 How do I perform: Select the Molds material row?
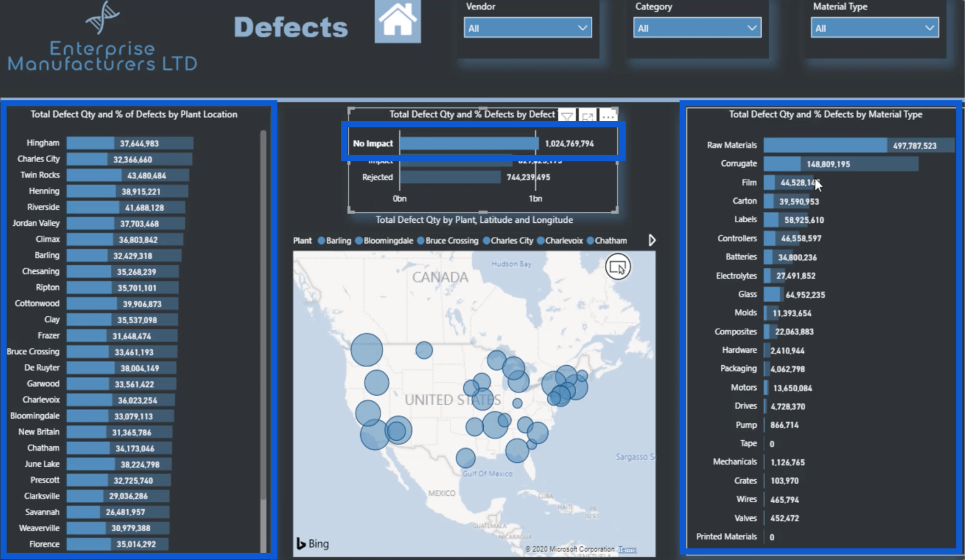(x=773, y=313)
